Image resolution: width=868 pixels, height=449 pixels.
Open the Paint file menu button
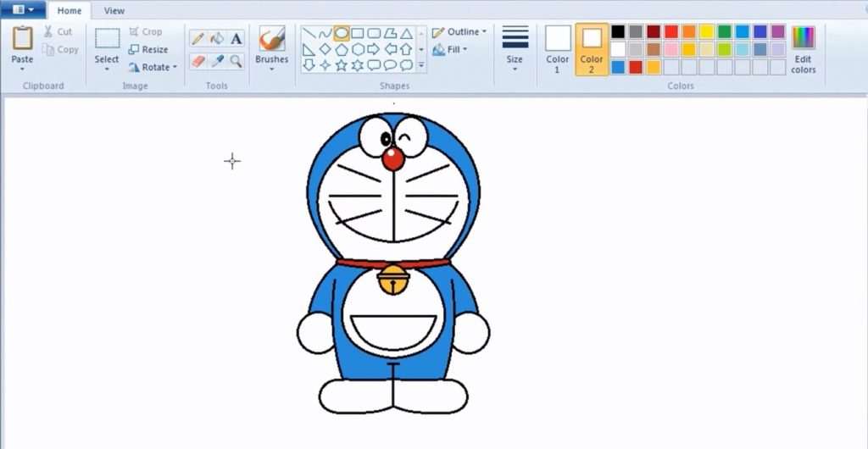(24, 10)
